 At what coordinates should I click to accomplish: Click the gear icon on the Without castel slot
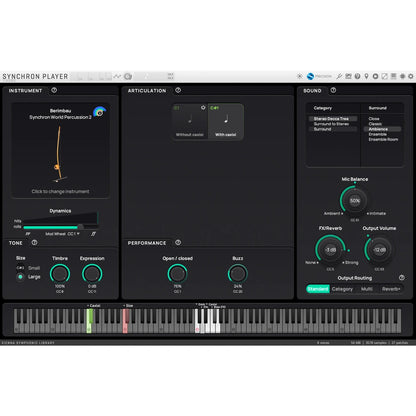coord(203,108)
